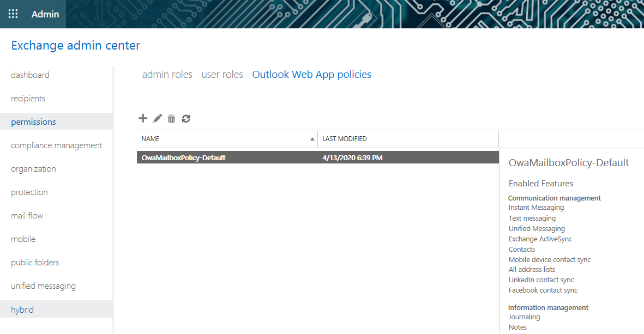644x334 pixels.
Task: Click Unified Messaging in the details pane
Action: tap(537, 228)
